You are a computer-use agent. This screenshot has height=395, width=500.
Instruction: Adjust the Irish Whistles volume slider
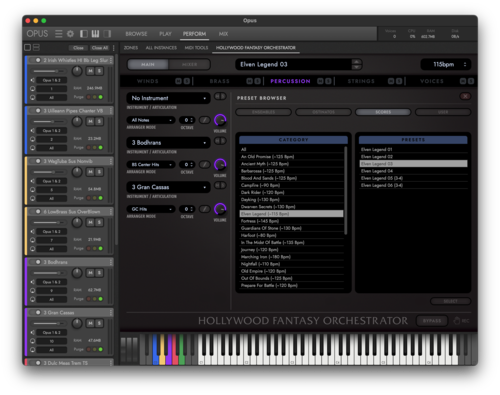[x=49, y=71]
